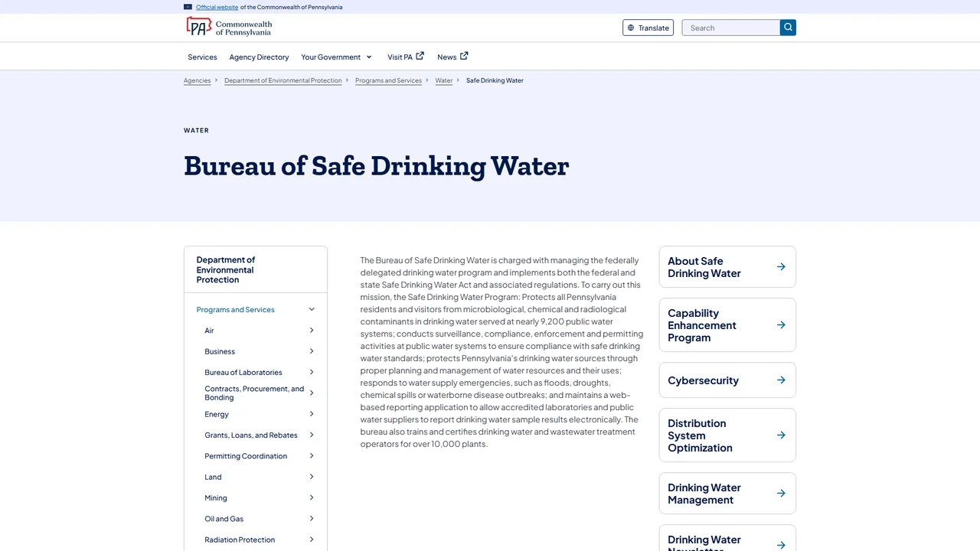Click the arrow on Distribution System Optimization card
980x551 pixels.
pyautogui.click(x=781, y=435)
